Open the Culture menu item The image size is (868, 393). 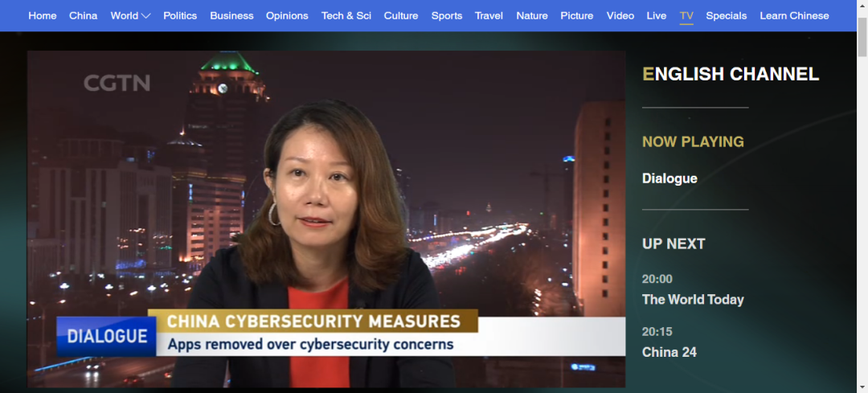[x=401, y=15]
